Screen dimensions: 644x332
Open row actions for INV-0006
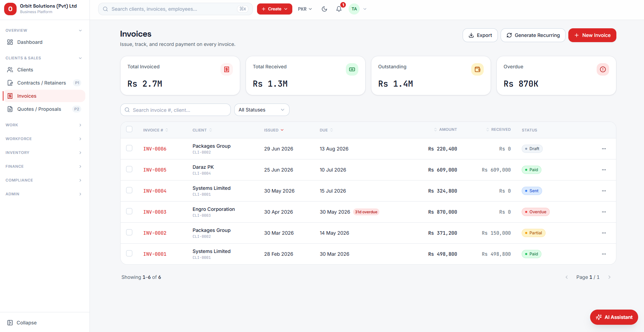[x=604, y=149]
